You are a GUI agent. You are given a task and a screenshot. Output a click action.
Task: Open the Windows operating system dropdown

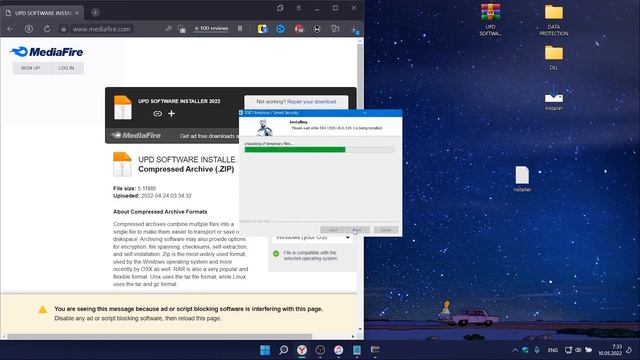click(x=311, y=238)
